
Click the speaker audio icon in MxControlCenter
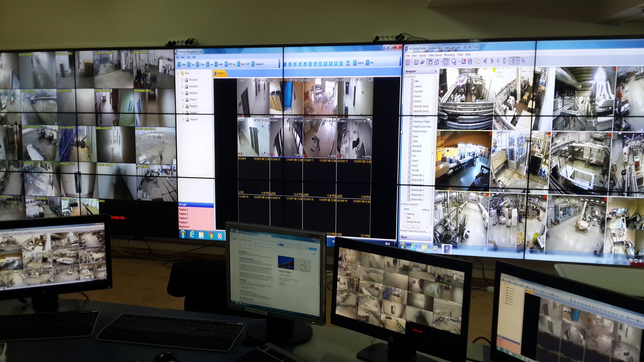click(x=485, y=61)
